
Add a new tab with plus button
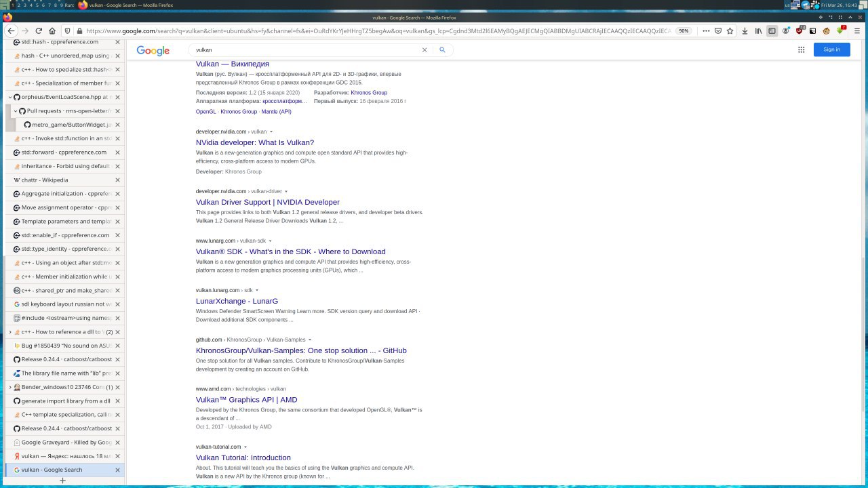coord(62,481)
